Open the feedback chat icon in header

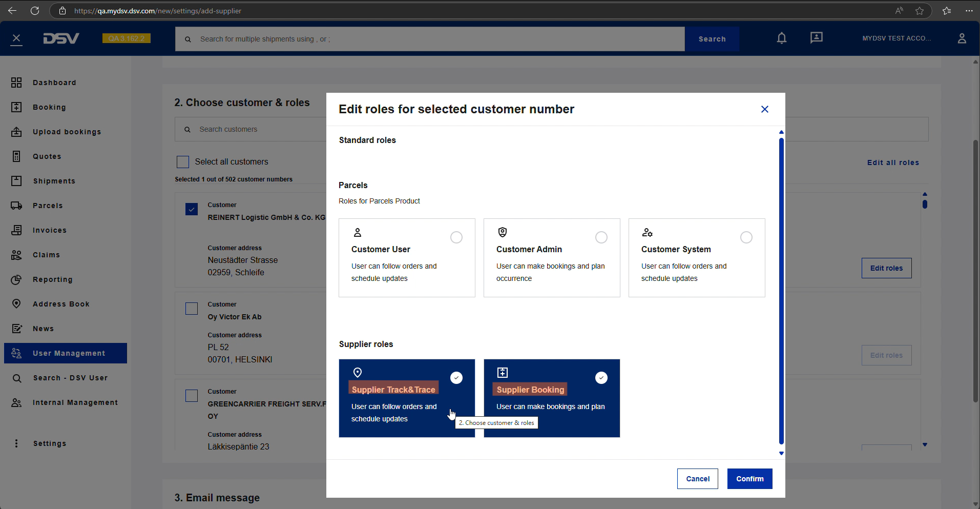tap(816, 38)
